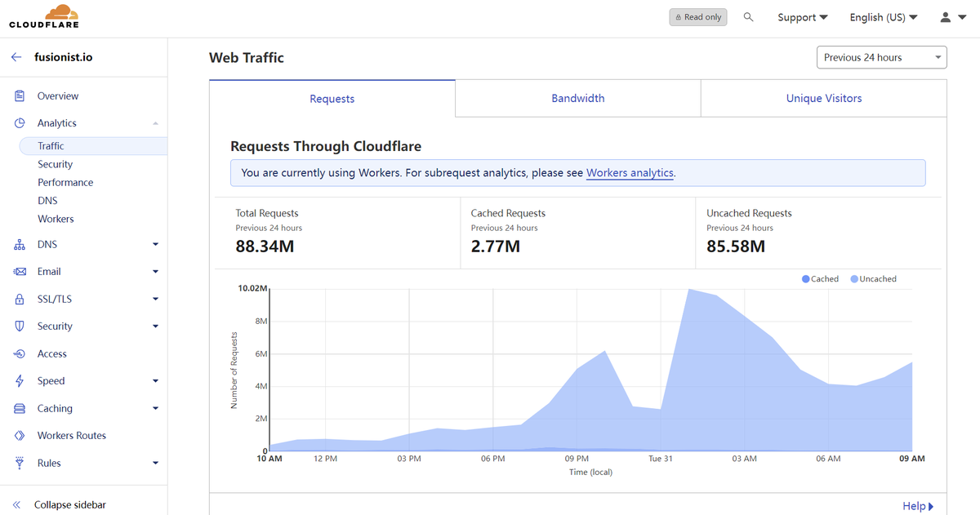Click the Workers Routes icon
Image resolution: width=980 pixels, height=515 pixels.
pos(20,436)
